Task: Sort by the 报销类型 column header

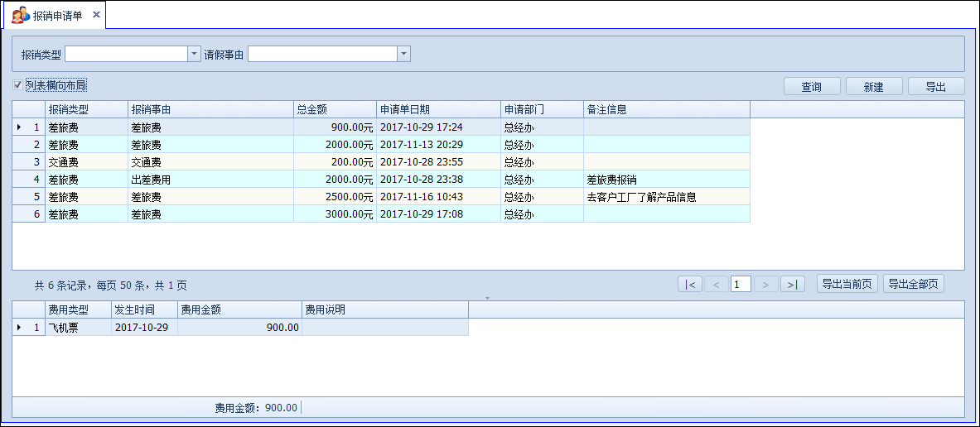Action: [x=86, y=109]
